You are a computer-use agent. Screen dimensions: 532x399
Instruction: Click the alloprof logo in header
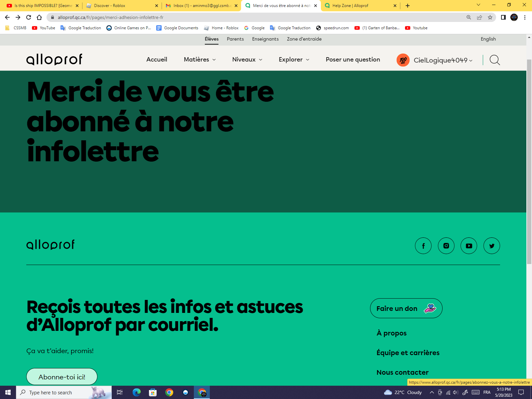point(54,60)
